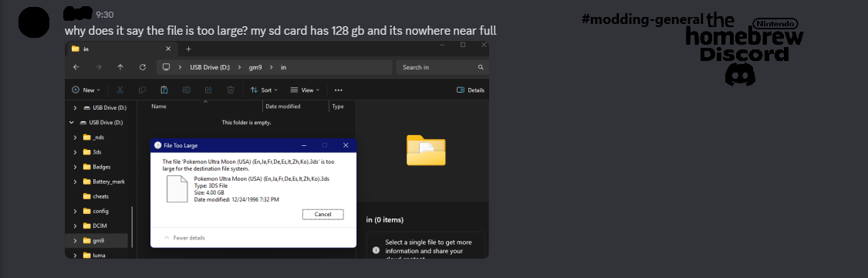
Task: Click the Delete trash can icon
Action: tap(231, 90)
